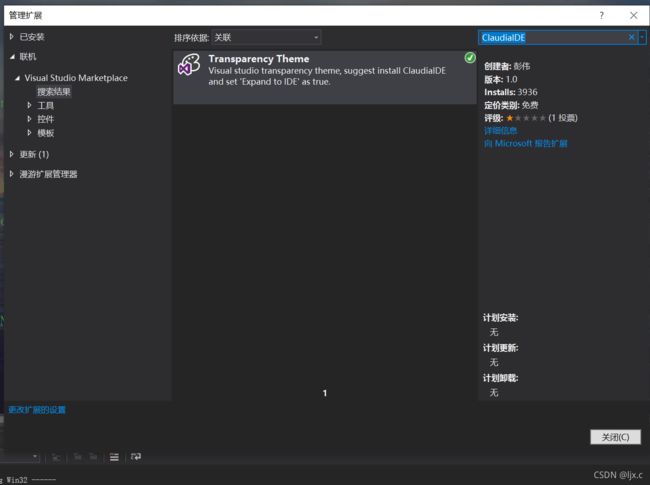Click the word wrap icon in bottom toolbar
650x485 pixels.
136,456
